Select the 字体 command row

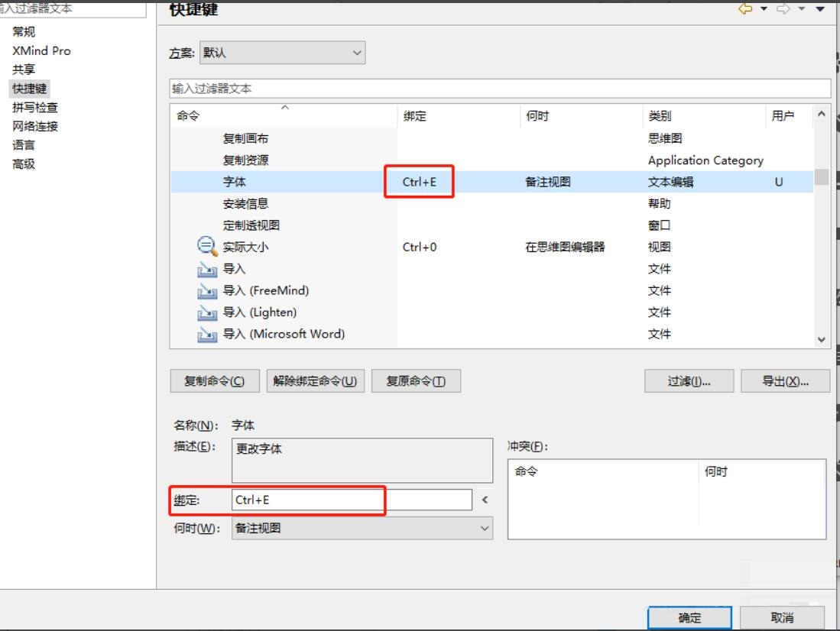[491, 182]
